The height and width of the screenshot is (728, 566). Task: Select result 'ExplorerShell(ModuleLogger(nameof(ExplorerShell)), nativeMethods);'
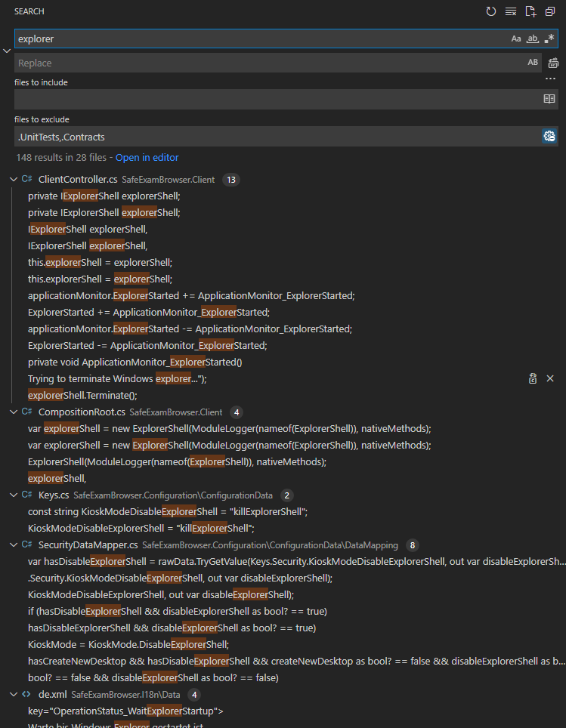177,462
